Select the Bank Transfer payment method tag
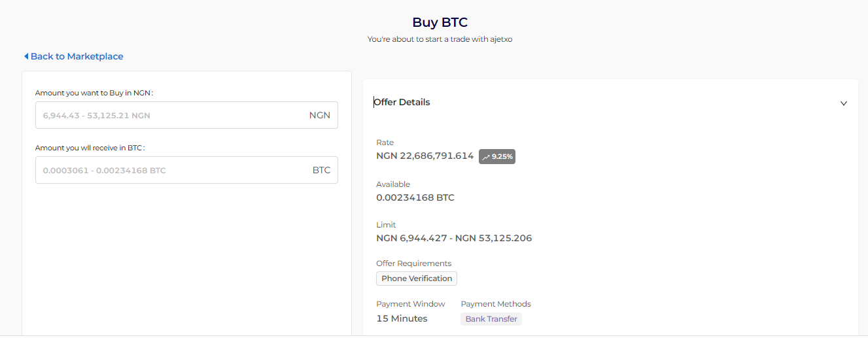Image resolution: width=868 pixels, height=338 pixels. tap(491, 319)
